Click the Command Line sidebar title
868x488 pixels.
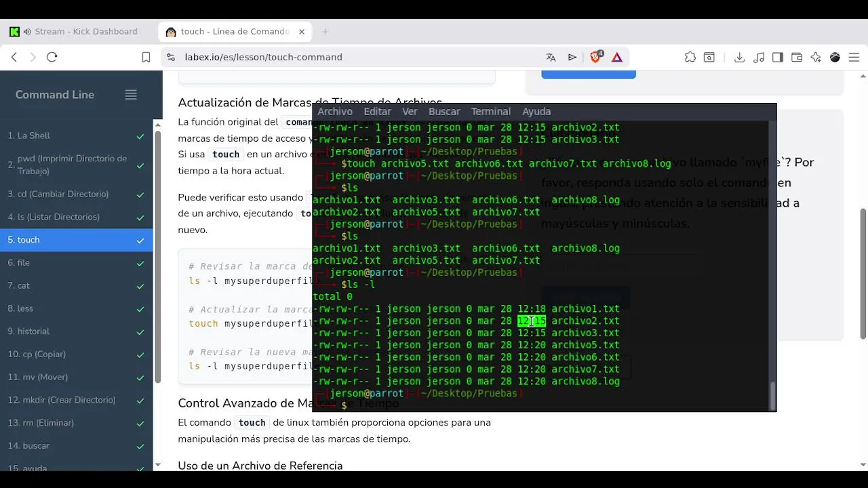point(55,95)
